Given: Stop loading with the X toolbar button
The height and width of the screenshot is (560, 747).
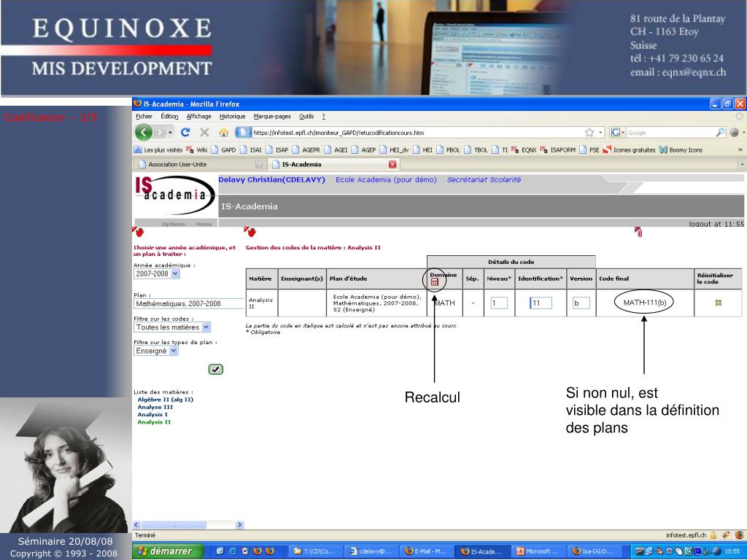Looking at the screenshot, I should 204,133.
